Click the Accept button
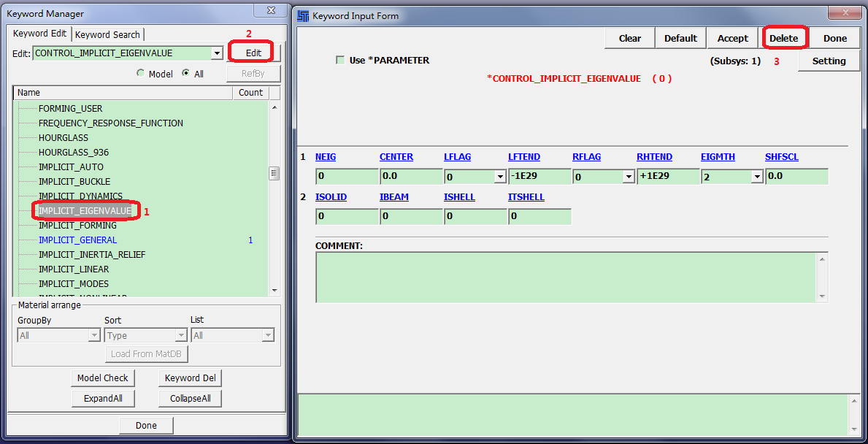This screenshot has height=444, width=868. pos(732,38)
